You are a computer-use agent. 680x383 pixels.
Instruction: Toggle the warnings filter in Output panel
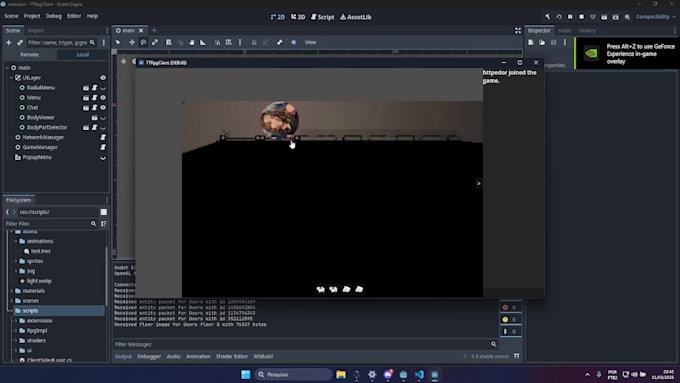click(510, 319)
